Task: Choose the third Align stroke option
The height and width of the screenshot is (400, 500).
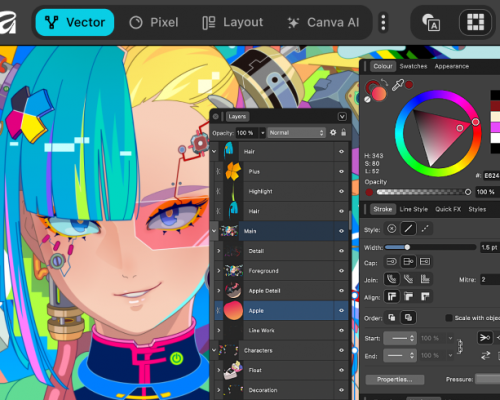Action: [x=425, y=296]
